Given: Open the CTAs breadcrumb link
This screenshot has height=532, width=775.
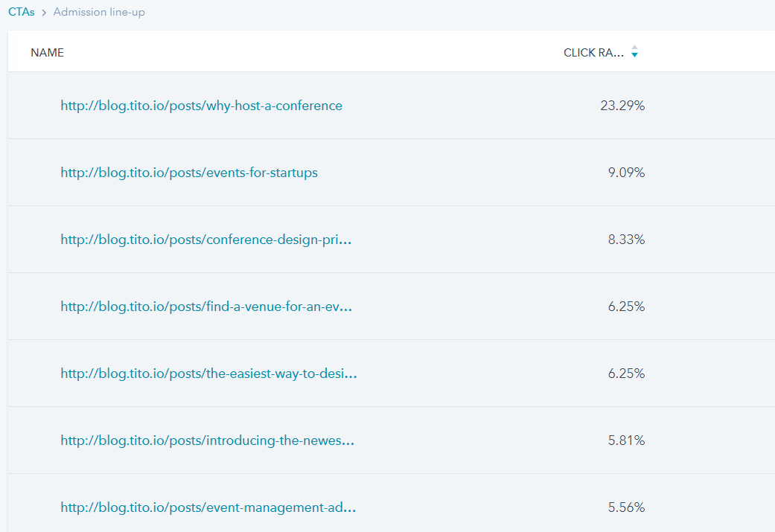Looking at the screenshot, I should coord(22,12).
